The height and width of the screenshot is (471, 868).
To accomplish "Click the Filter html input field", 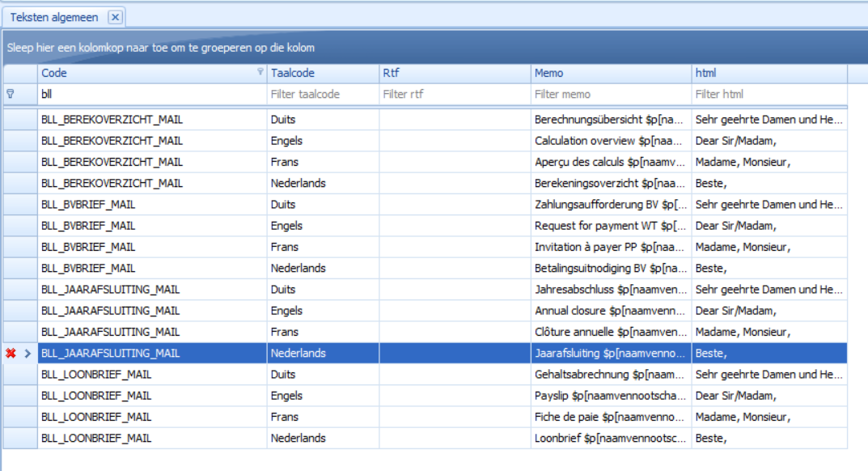I will pyautogui.click(x=768, y=94).
